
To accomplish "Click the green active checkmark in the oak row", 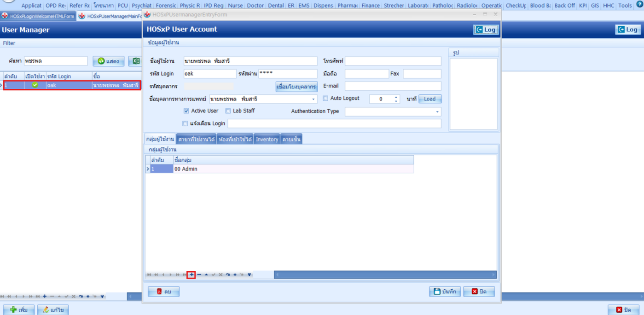I will (x=35, y=85).
